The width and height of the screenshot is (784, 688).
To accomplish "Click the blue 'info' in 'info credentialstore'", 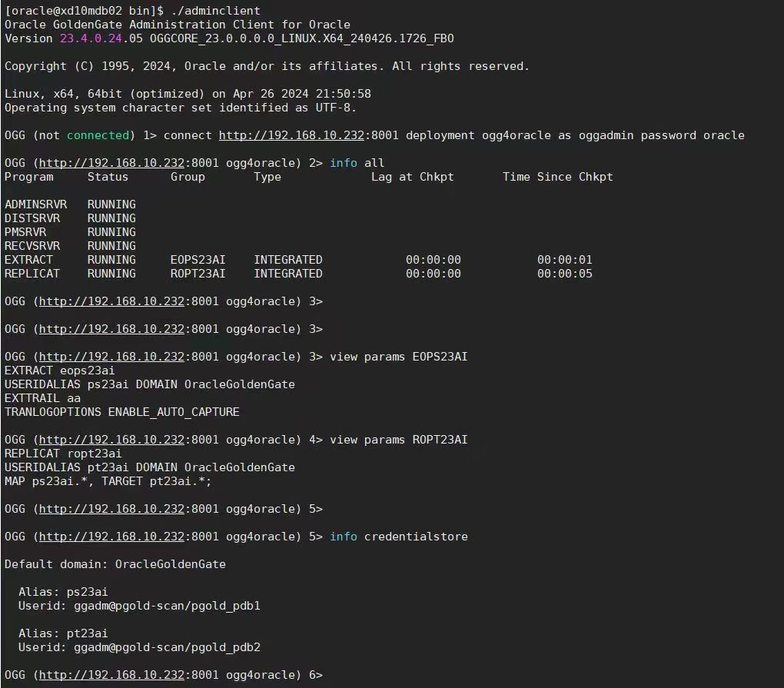I will [x=344, y=537].
